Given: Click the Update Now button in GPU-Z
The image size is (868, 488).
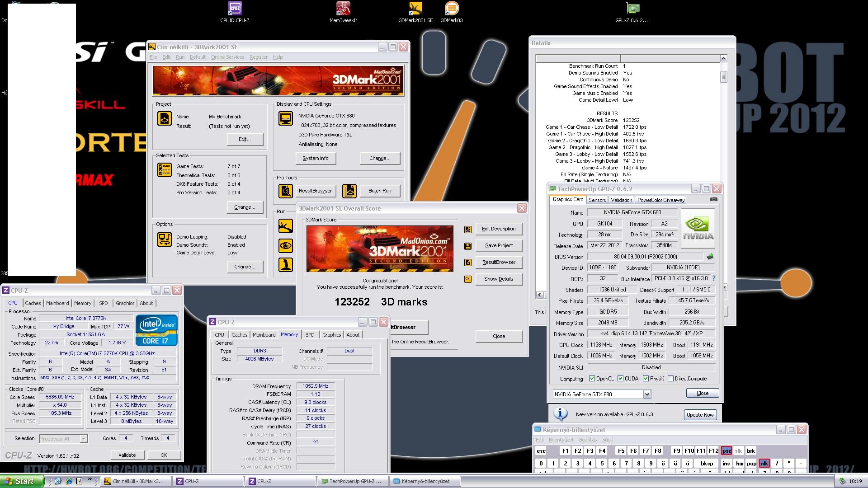Looking at the screenshot, I should 700,415.
